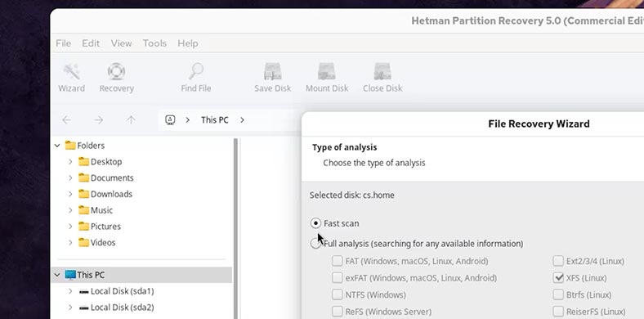Collapse the This PC tree node

[57, 275]
